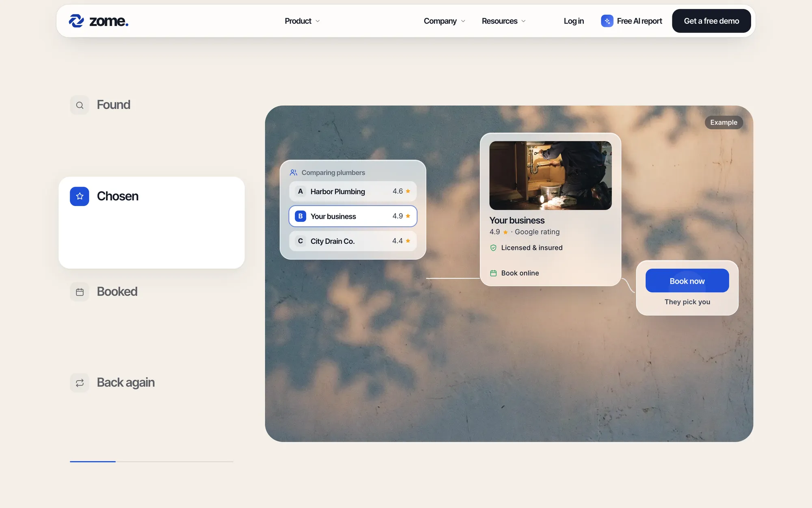Click the Back again repeat icon
This screenshot has height=508, width=812.
tap(80, 383)
